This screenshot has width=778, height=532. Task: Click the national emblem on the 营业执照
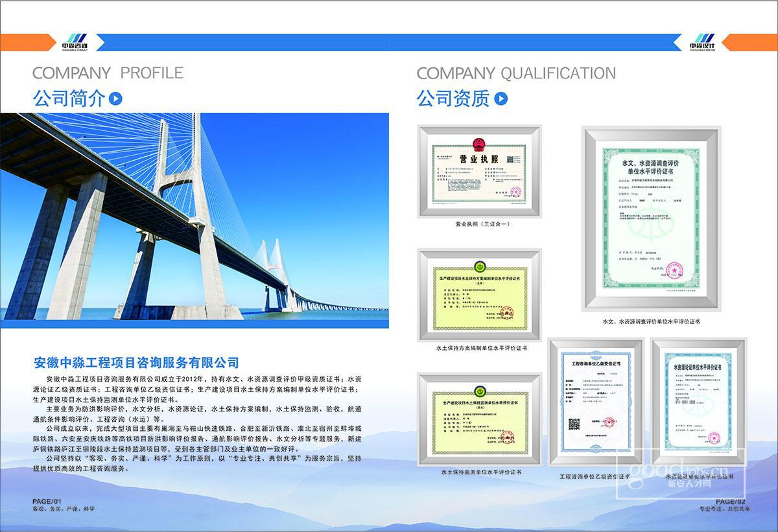click(479, 143)
